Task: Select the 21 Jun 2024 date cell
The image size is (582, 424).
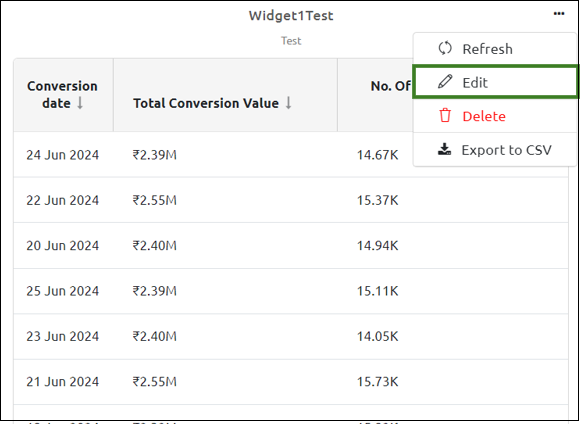Action: click(x=62, y=381)
